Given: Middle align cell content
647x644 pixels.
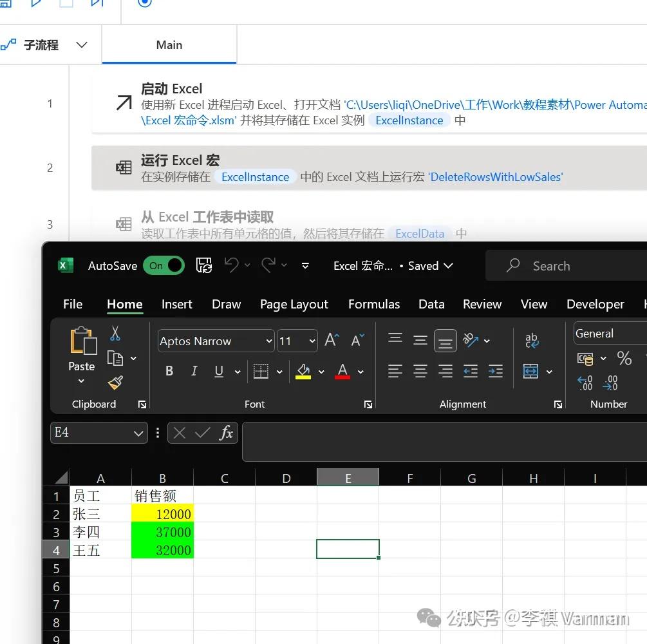Looking at the screenshot, I should (420, 340).
